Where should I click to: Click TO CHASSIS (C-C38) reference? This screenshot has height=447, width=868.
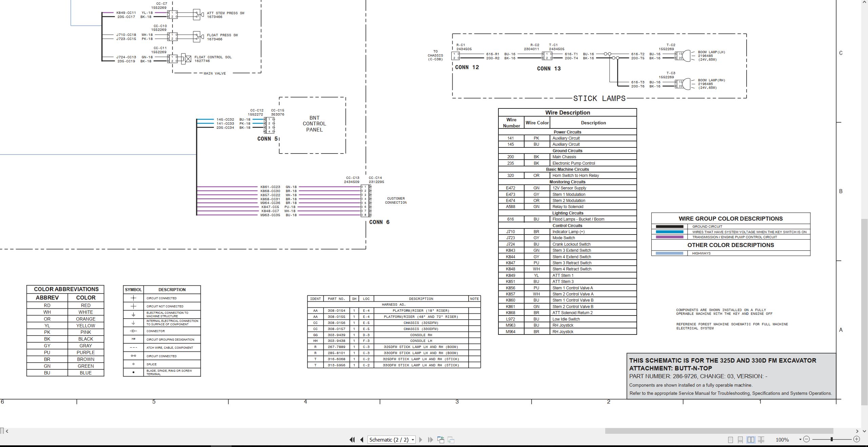coord(435,55)
